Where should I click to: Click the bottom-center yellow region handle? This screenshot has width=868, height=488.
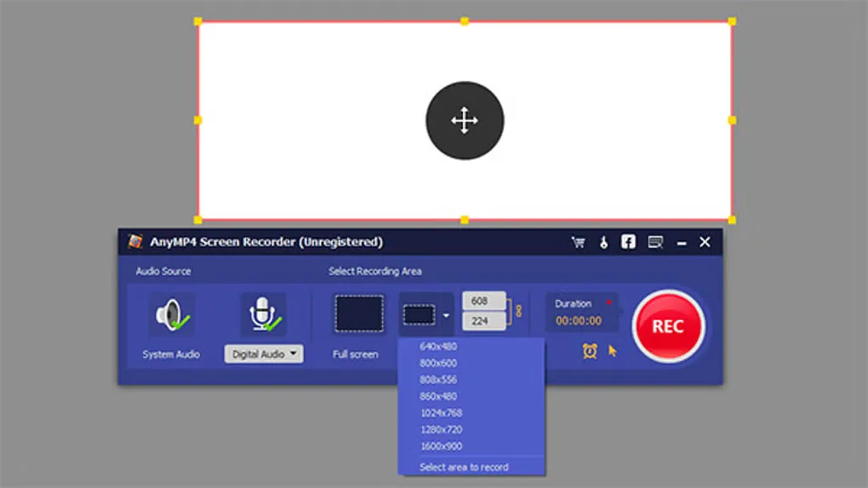(x=465, y=220)
